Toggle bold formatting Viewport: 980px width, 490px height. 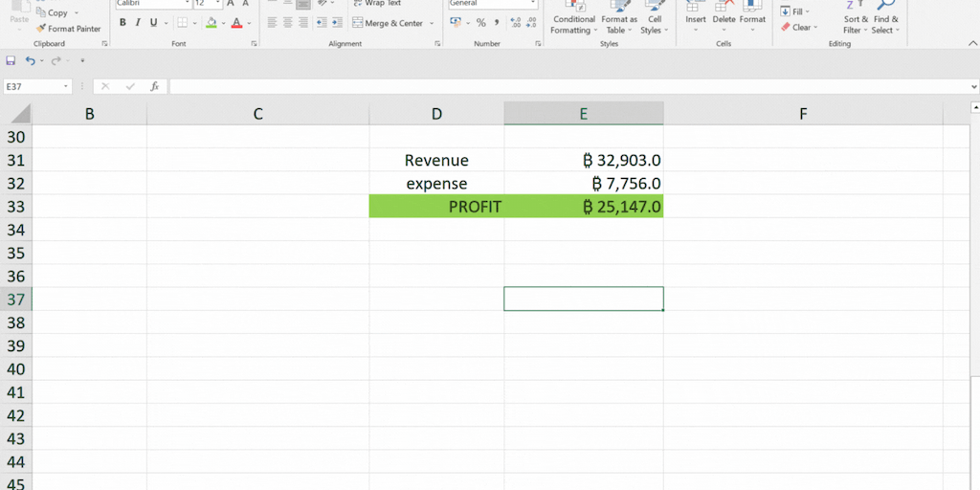[122, 23]
